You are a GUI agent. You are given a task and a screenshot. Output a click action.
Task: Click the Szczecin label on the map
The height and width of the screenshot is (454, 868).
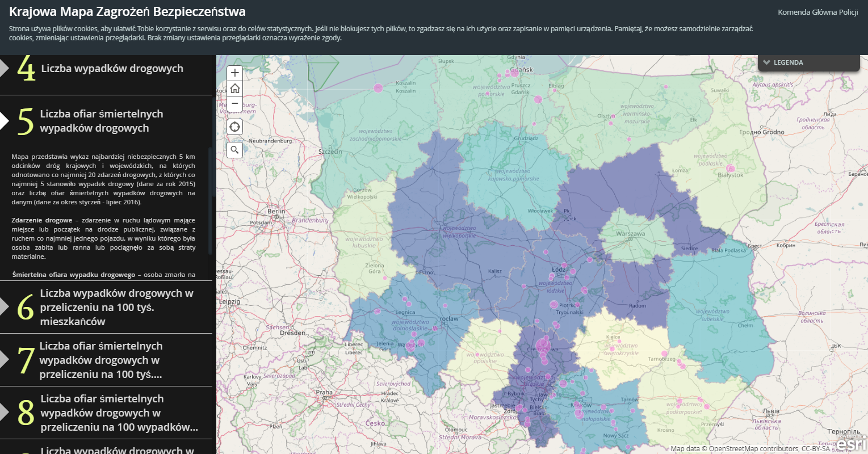pos(330,152)
